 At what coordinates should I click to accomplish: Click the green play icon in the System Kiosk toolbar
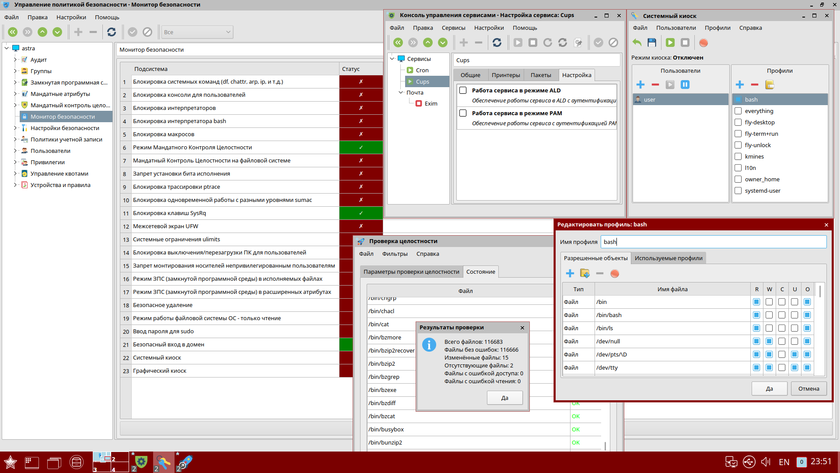point(669,43)
